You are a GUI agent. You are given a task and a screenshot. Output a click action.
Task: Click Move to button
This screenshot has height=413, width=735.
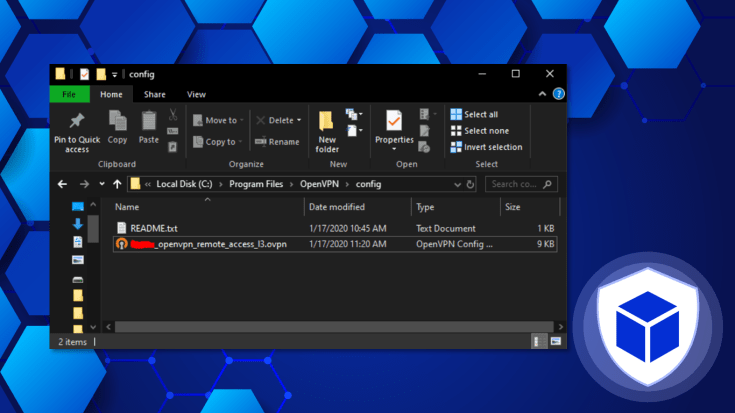(x=218, y=120)
